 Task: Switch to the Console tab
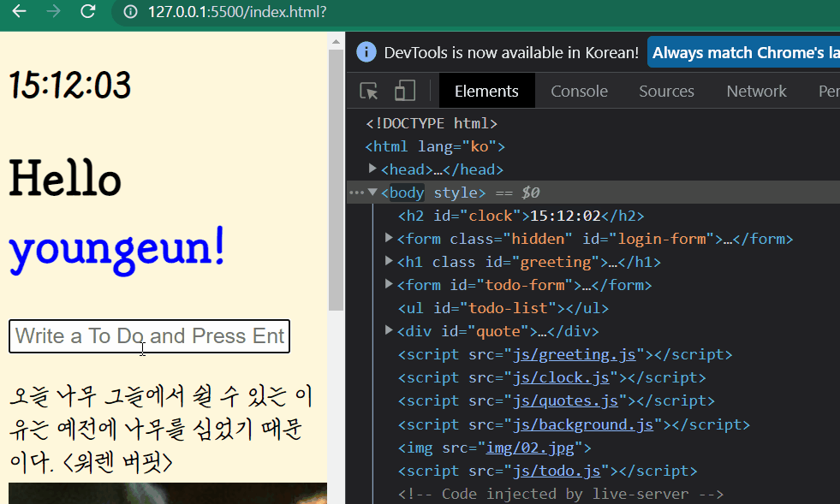coord(579,92)
